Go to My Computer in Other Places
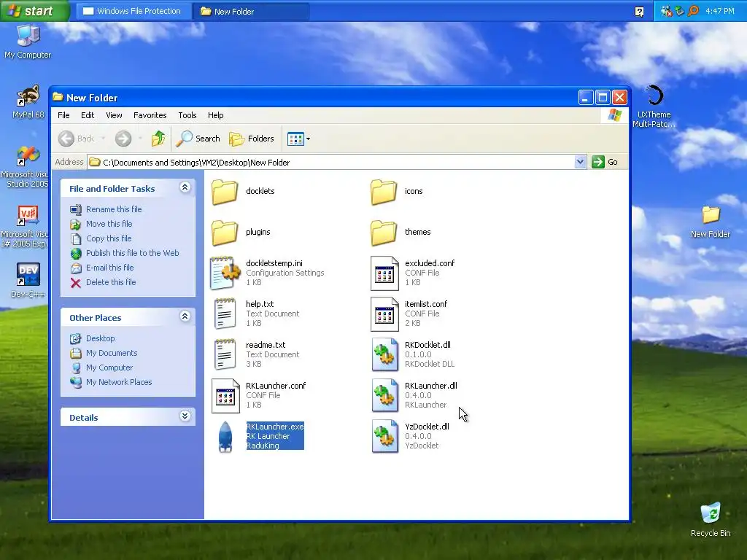The width and height of the screenshot is (747, 560). 109,367
